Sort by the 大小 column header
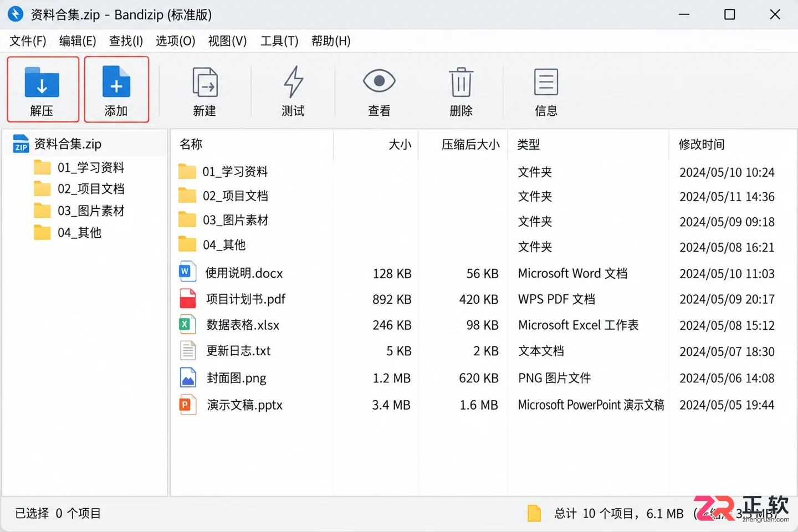798x532 pixels. click(376, 145)
